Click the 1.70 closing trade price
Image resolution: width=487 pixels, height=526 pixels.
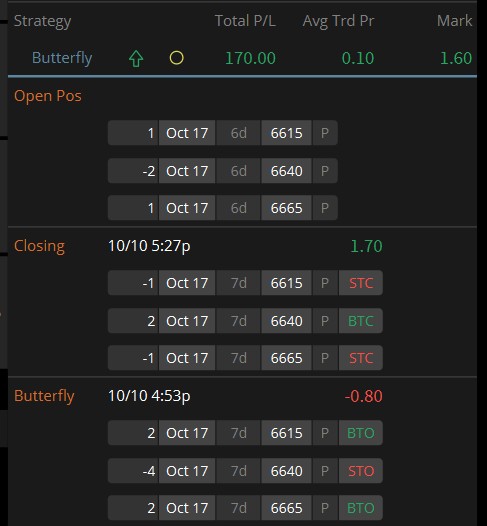point(366,246)
